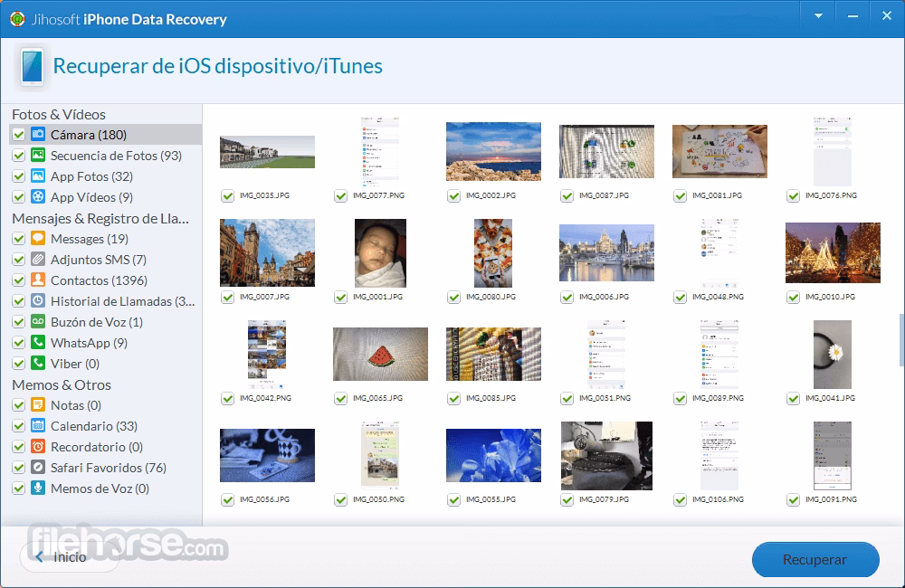
Task: Click the Buzón de Voz icon
Action: click(x=38, y=322)
